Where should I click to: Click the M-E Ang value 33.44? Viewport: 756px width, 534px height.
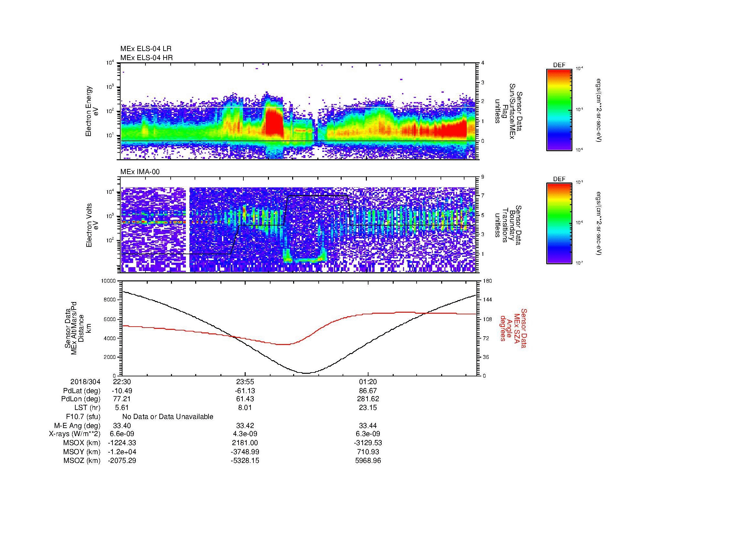point(368,425)
